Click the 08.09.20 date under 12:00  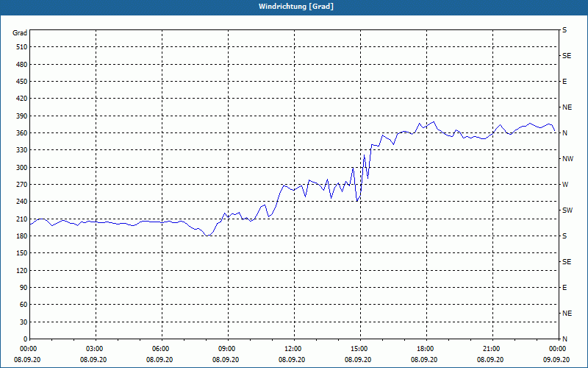coord(292,360)
